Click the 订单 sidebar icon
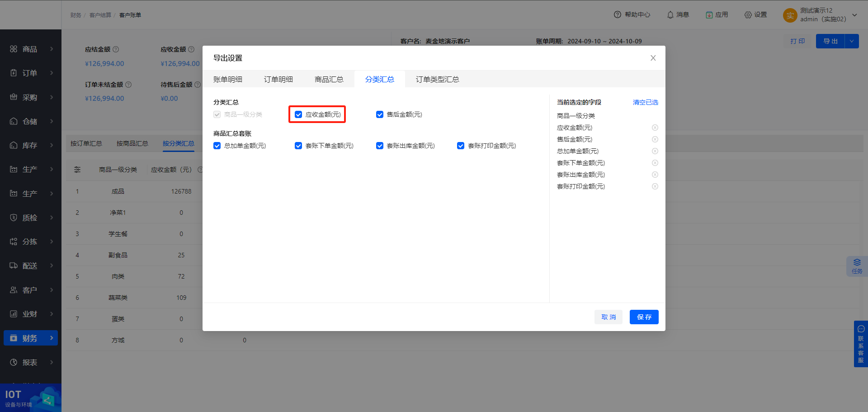868x412 pixels. [x=14, y=73]
